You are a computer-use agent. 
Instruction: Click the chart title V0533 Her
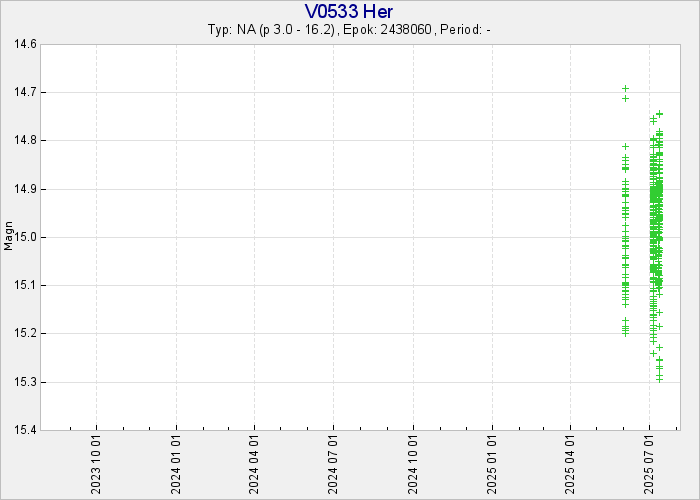(349, 11)
